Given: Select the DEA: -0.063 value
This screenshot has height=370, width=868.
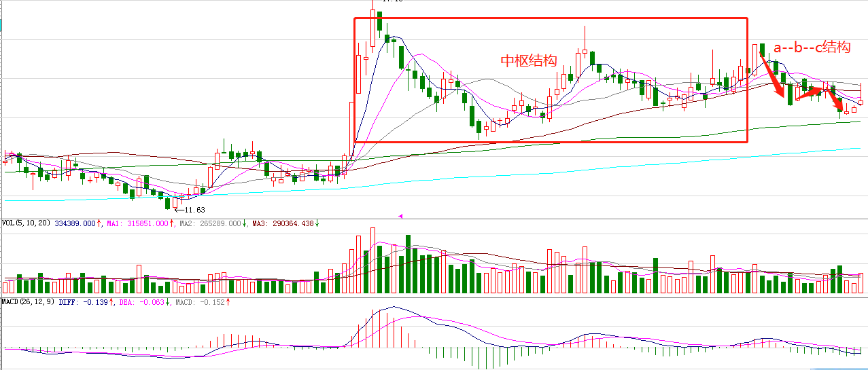Looking at the screenshot, I should [142, 301].
